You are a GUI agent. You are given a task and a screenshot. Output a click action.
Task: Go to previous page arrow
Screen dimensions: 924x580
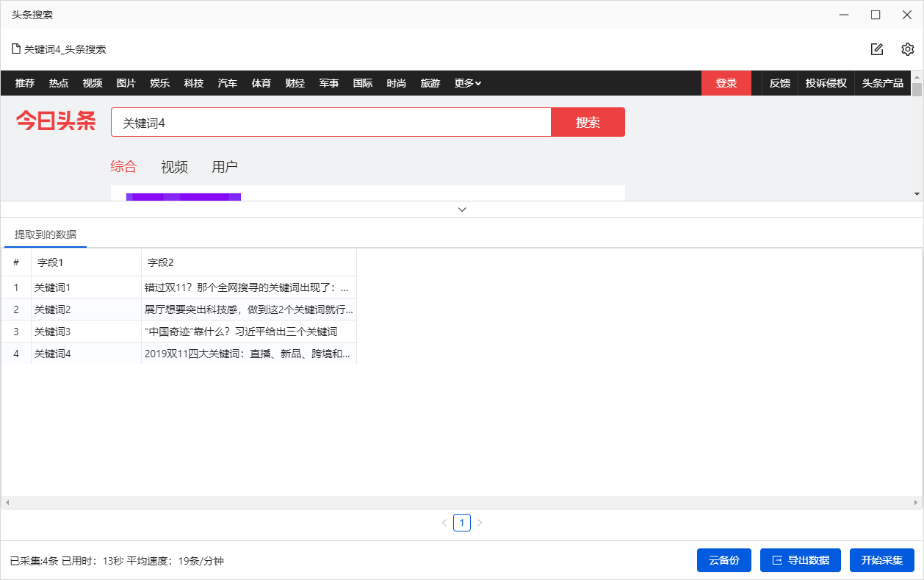coord(444,523)
